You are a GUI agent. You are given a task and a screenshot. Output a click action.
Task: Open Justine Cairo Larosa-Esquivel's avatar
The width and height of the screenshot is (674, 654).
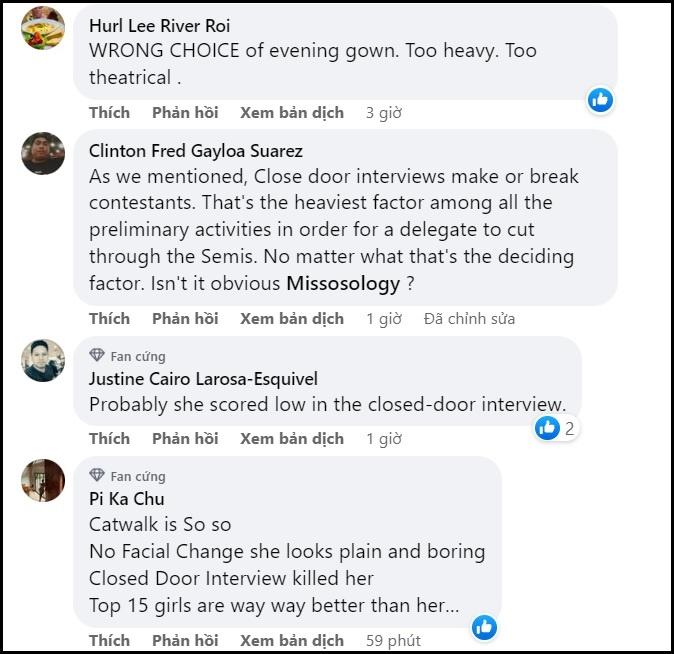coord(43,360)
